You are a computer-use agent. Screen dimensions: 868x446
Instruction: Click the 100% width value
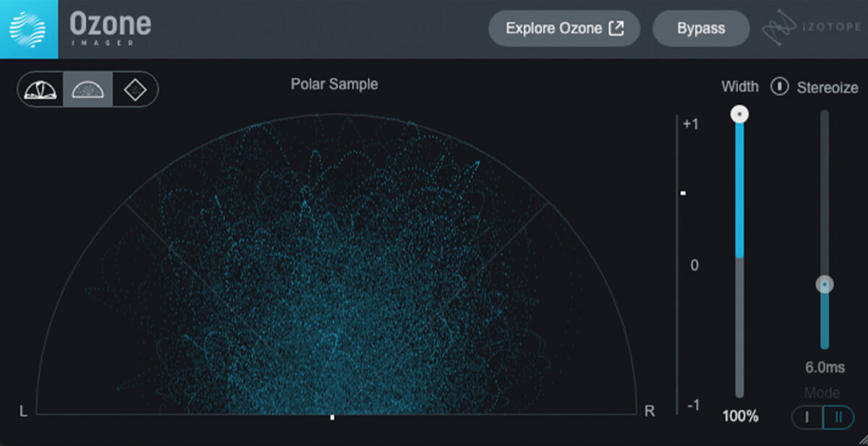(740, 416)
